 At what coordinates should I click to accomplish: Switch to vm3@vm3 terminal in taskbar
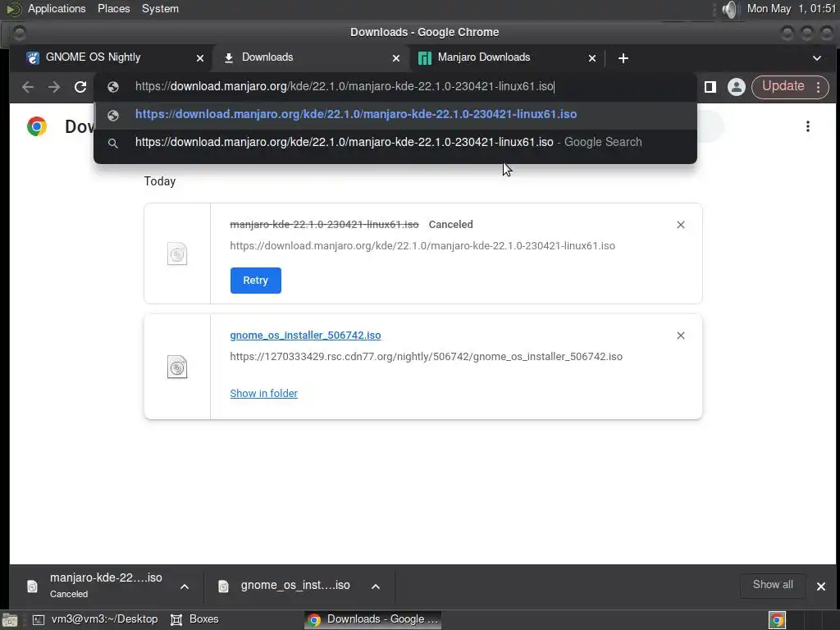[95, 619]
